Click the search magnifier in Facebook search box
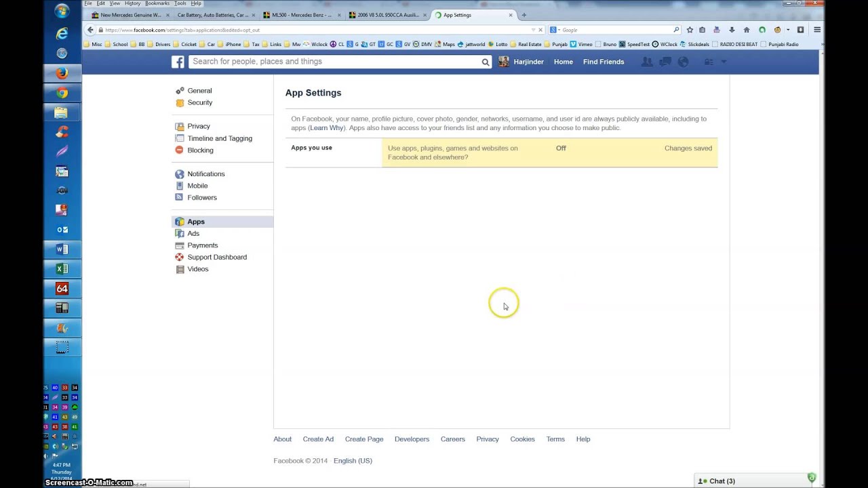Image resolution: width=868 pixels, height=488 pixels. click(485, 62)
